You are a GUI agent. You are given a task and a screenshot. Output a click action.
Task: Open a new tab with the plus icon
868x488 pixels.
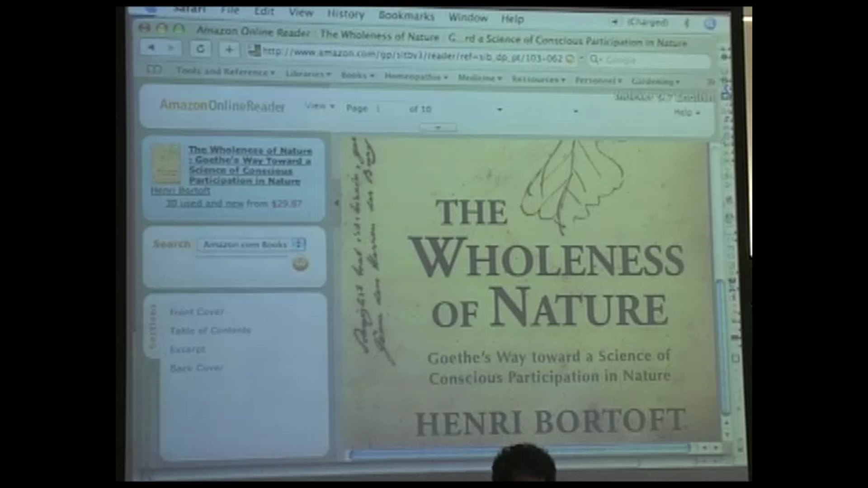click(230, 50)
